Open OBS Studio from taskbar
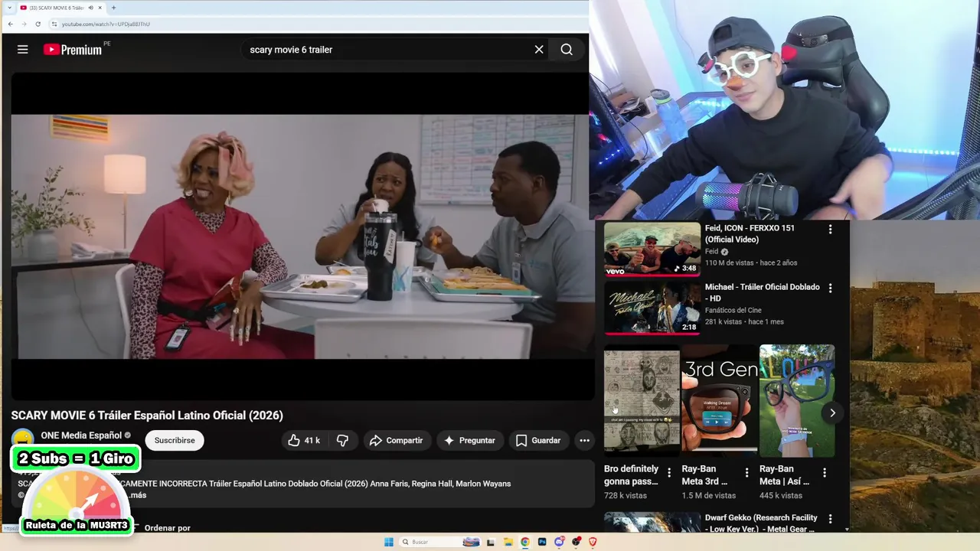 click(576, 542)
